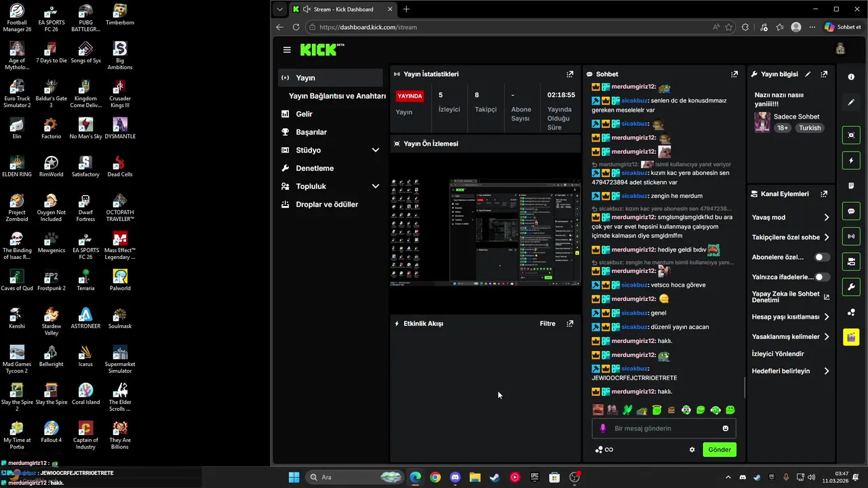
Task: Click İzleyici Yönlendir action
Action: pyautogui.click(x=778, y=354)
